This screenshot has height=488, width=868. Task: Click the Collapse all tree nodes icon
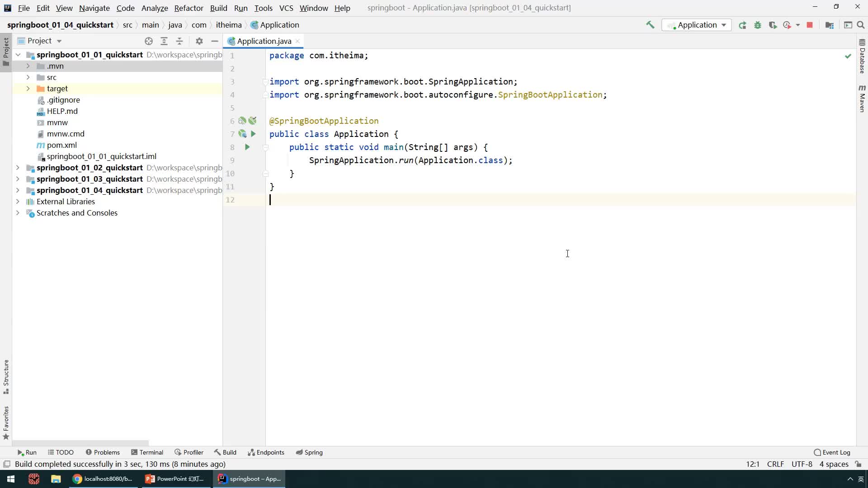179,41
